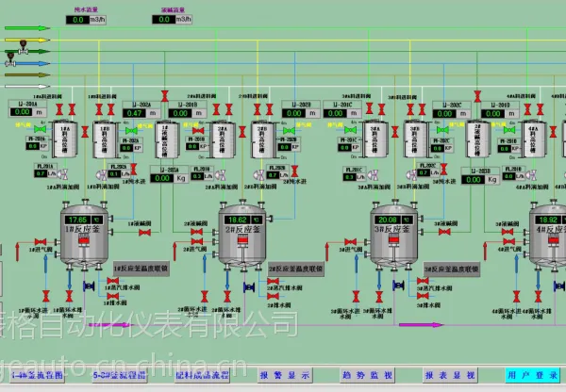Toggle the 3#进气阀 valve
The height and width of the screenshot is (392, 566).
pos(351,241)
